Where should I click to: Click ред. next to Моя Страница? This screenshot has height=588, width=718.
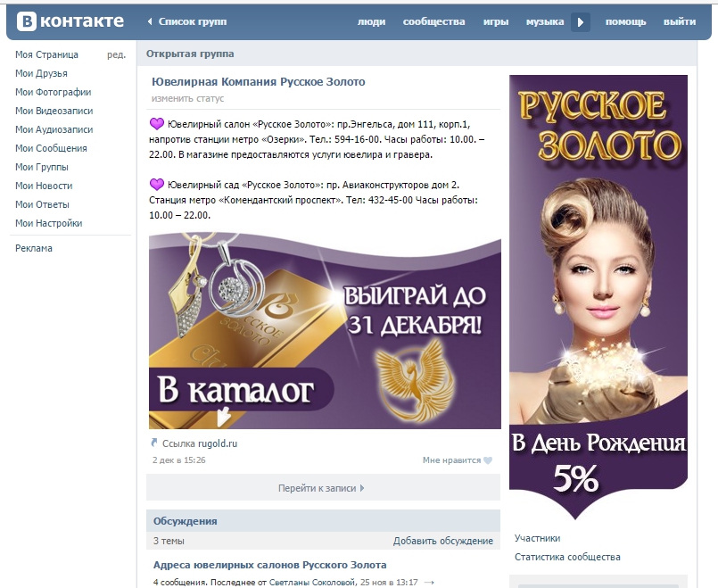(x=116, y=54)
